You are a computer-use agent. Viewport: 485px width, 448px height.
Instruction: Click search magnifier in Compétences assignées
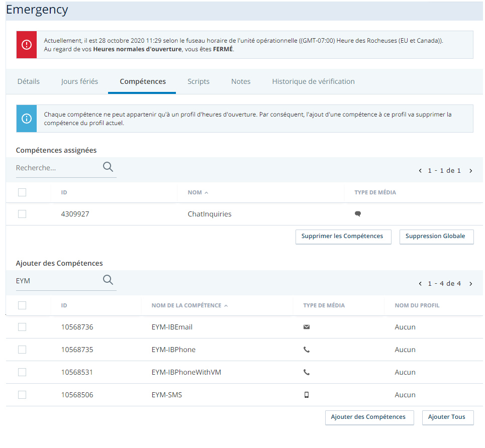(108, 167)
